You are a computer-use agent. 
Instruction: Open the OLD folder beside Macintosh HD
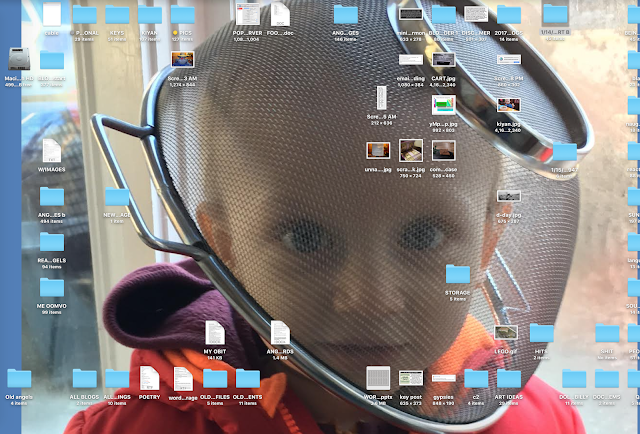click(x=52, y=60)
